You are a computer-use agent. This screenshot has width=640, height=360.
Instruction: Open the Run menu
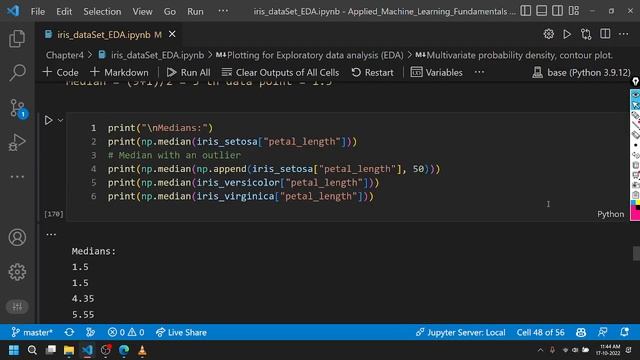[x=195, y=11]
